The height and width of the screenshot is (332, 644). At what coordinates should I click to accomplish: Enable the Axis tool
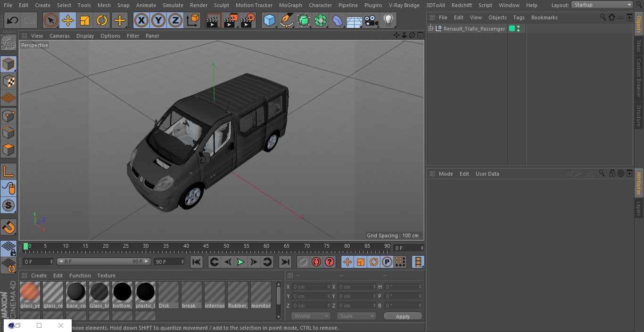click(8, 171)
